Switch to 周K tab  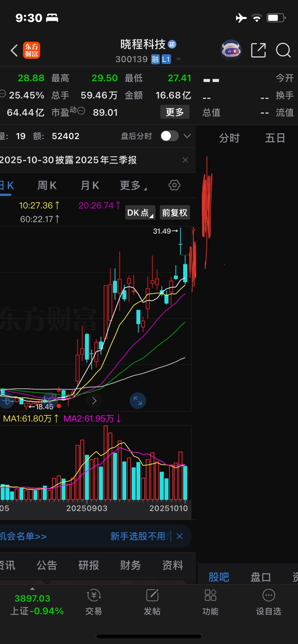(47, 185)
